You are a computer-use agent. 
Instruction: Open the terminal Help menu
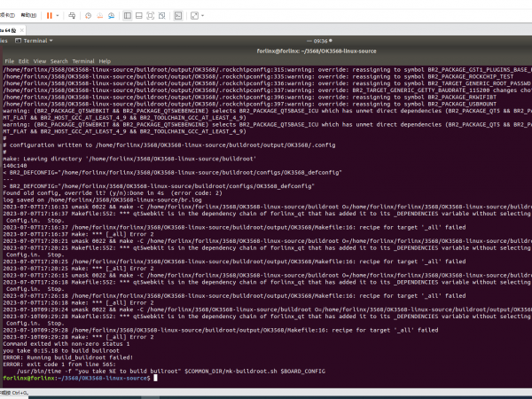point(105,60)
